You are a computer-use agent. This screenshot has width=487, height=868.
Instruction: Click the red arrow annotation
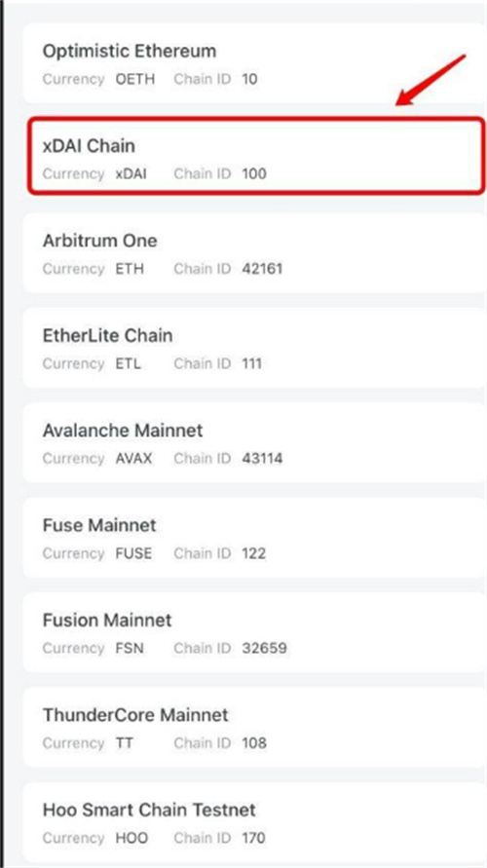431,80
